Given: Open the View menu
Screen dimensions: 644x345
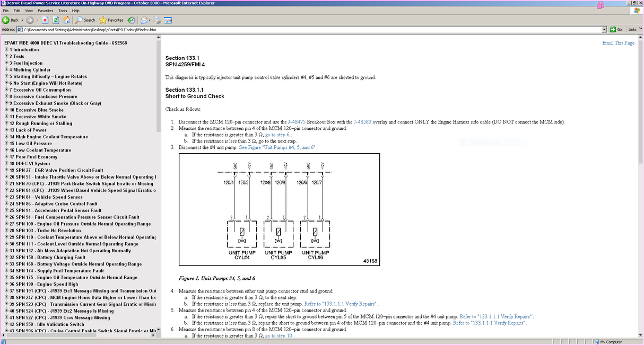Looking at the screenshot, I should pos(29,11).
